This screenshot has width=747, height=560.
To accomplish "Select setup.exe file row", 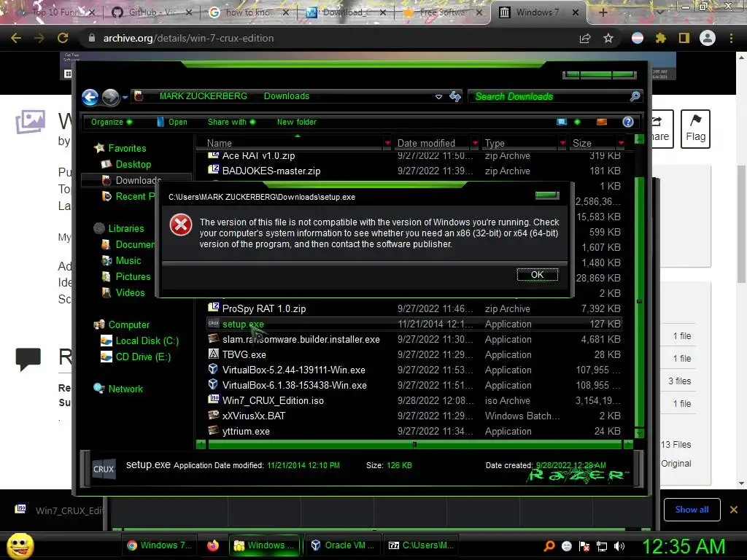I will pos(414,324).
